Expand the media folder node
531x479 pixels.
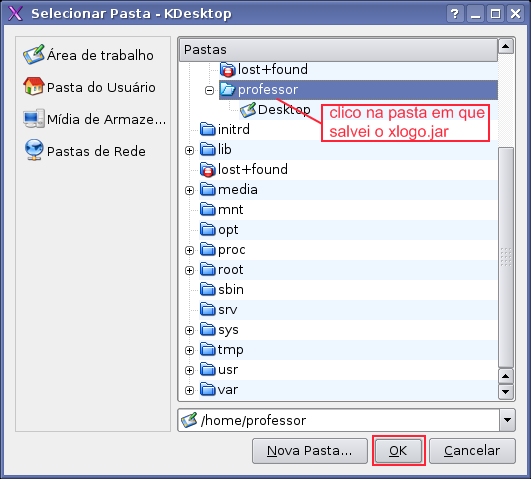click(190, 190)
